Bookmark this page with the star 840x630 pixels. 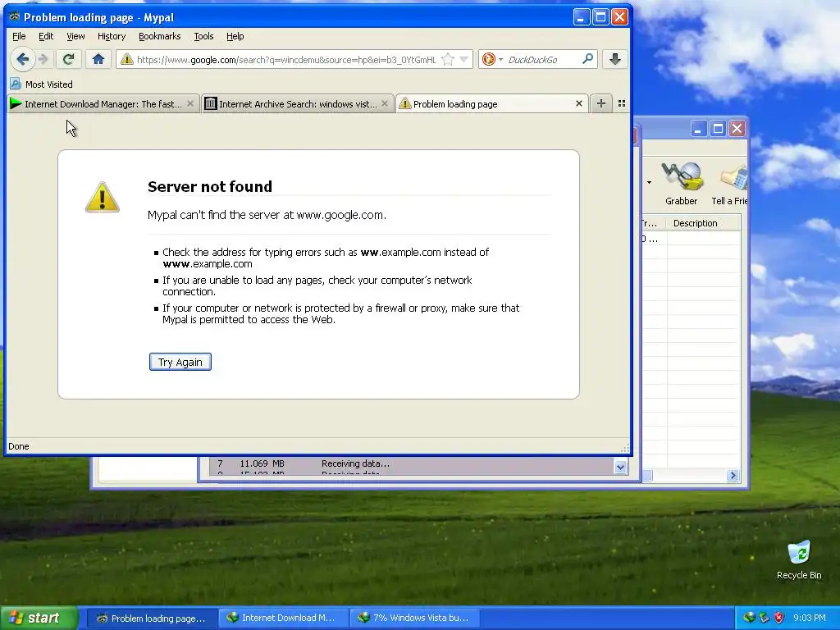(448, 59)
